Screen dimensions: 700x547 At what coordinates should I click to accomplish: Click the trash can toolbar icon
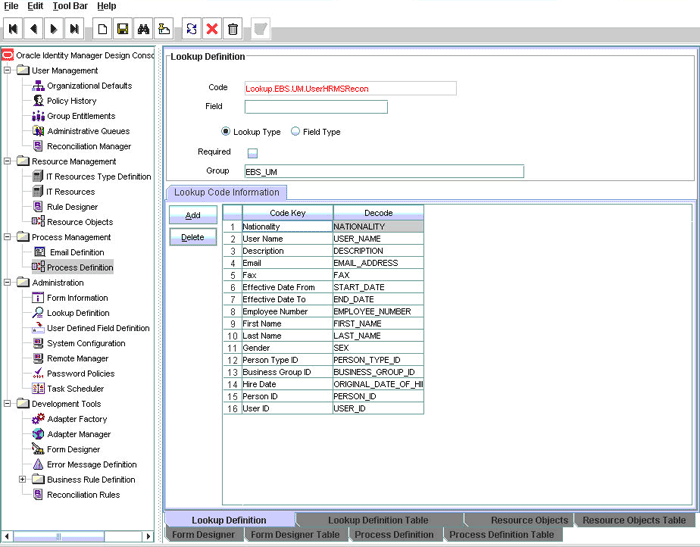[233, 29]
